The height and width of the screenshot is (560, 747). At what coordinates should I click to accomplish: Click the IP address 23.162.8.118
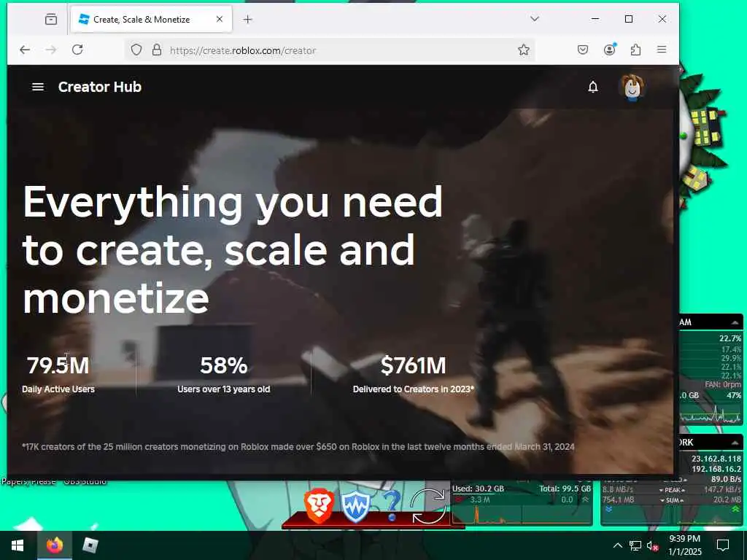716,459
